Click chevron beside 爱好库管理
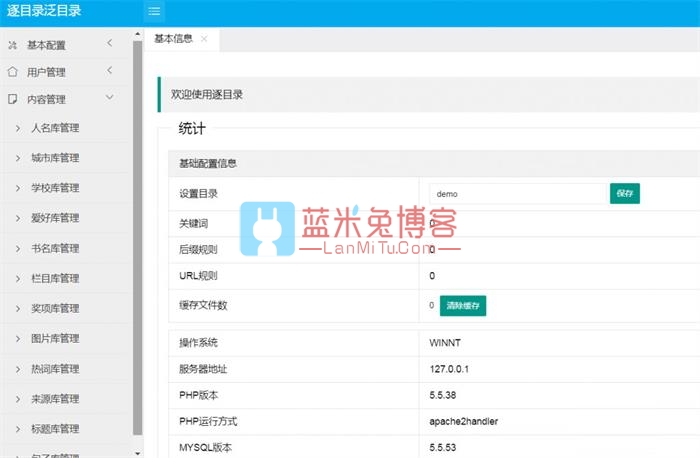Viewport: 700px width, 458px height. [x=18, y=219]
